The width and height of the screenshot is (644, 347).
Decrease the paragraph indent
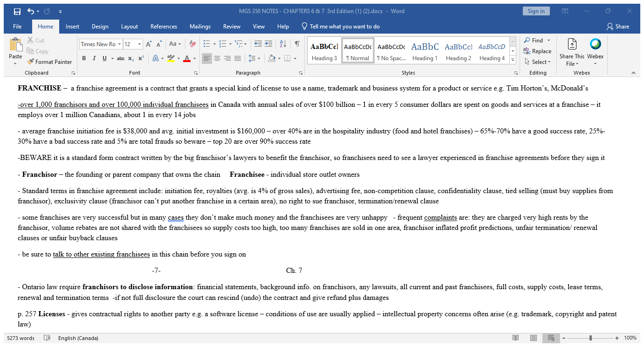258,44
